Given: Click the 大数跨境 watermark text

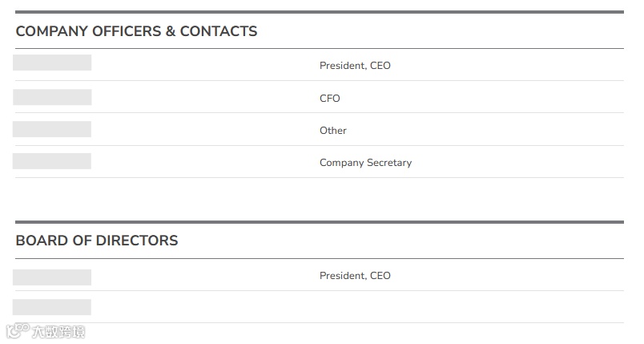Looking at the screenshot, I should (58, 332).
